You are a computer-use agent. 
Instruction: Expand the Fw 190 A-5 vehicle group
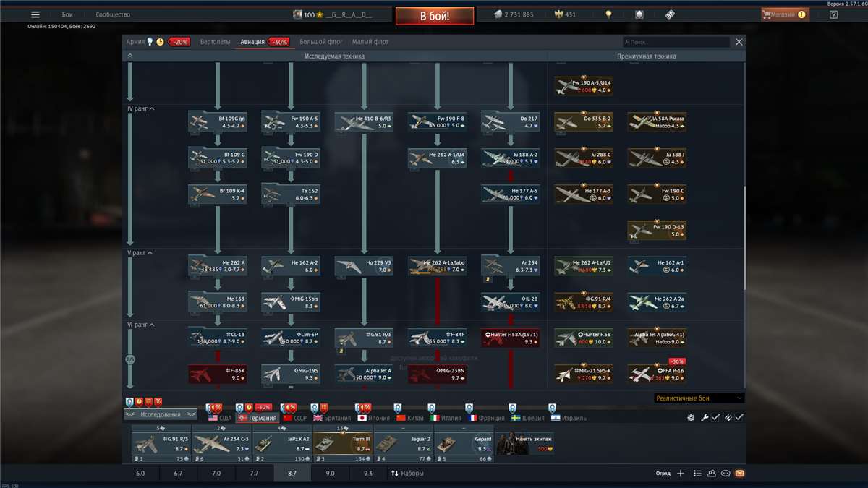click(x=291, y=121)
